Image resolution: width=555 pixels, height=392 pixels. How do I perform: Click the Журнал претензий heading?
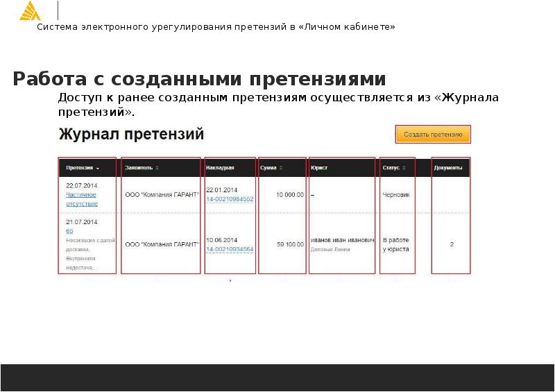coord(131,134)
